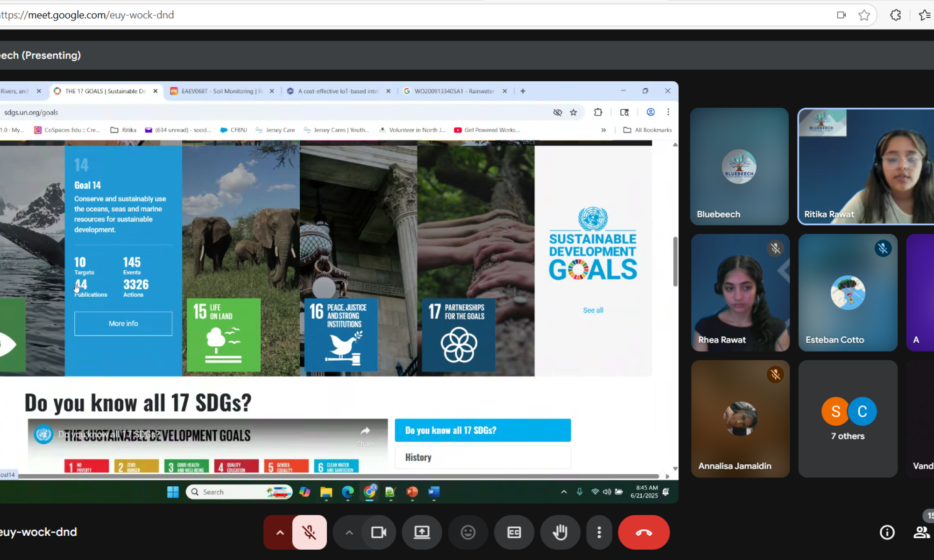934x560 pixels.
Task: Select Rhea Rawat video tile
Action: [x=740, y=293]
